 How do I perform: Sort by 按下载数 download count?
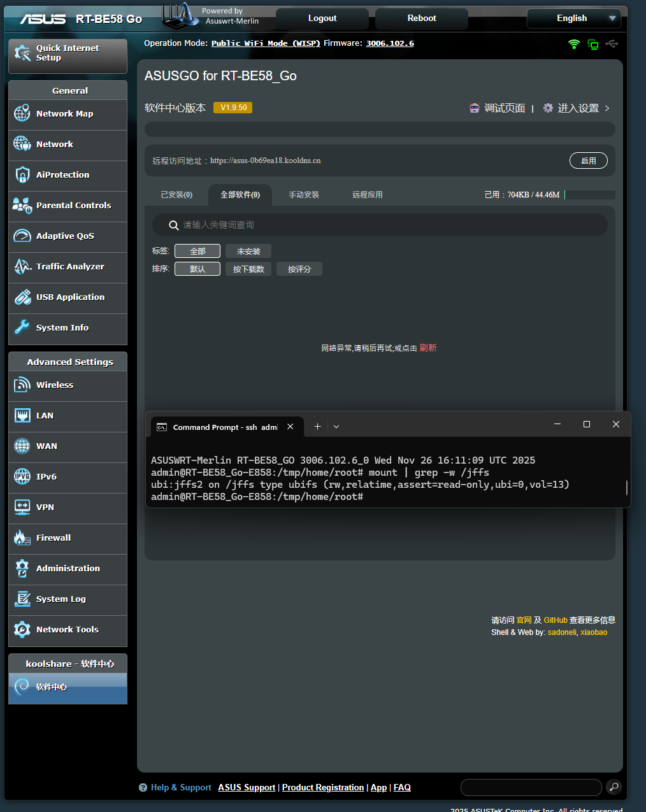(248, 269)
